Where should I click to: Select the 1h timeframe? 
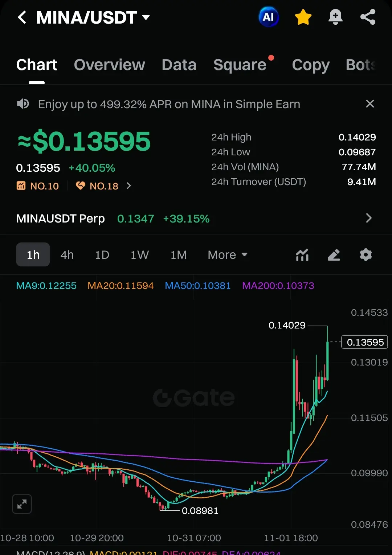[x=33, y=254]
